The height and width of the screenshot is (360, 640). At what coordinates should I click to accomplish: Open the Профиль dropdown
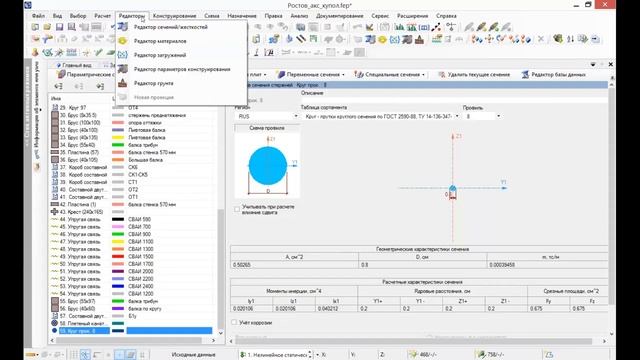(x=498, y=116)
